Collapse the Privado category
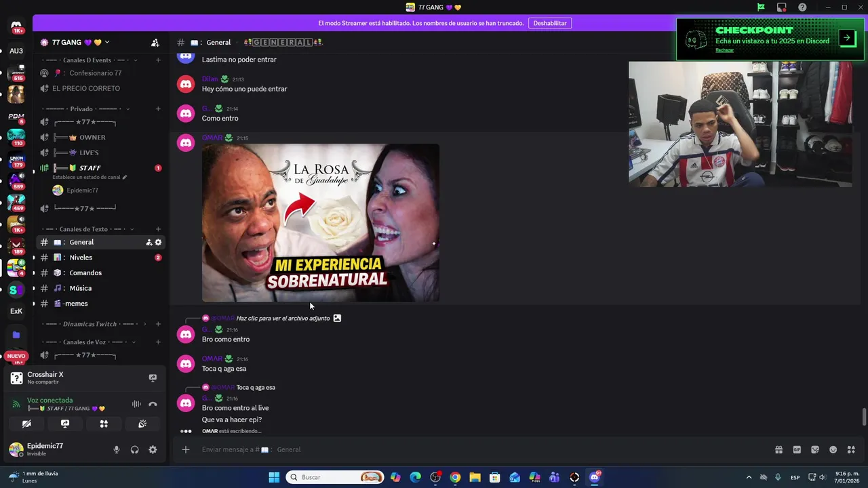Viewport: 868px width, 488px height. point(86,109)
